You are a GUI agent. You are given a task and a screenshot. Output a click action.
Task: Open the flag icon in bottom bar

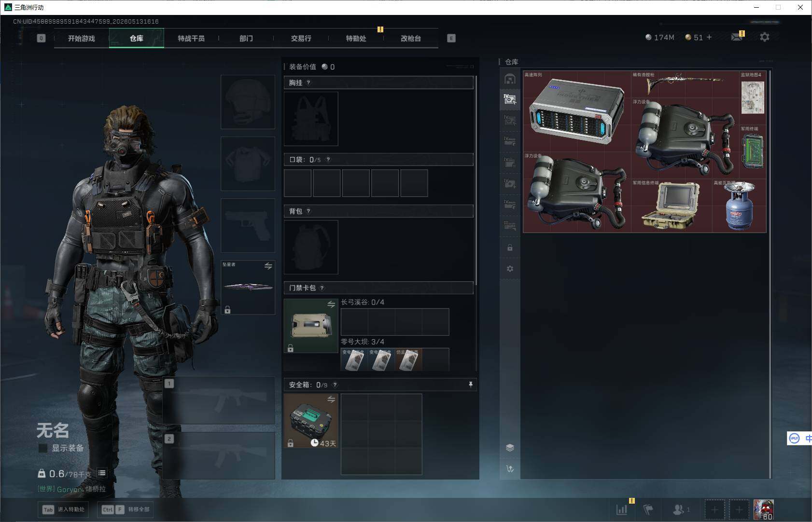point(648,509)
